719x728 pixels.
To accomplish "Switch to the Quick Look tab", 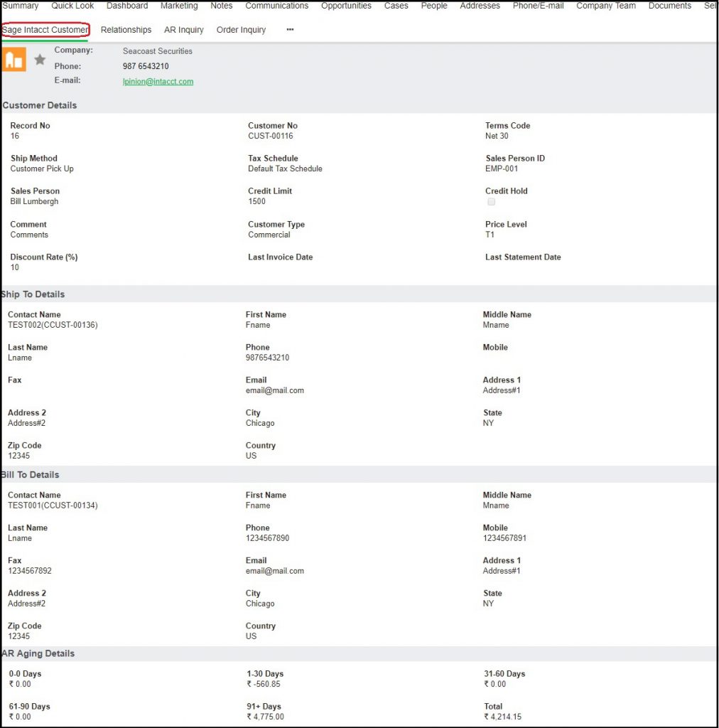I will pyautogui.click(x=72, y=6).
